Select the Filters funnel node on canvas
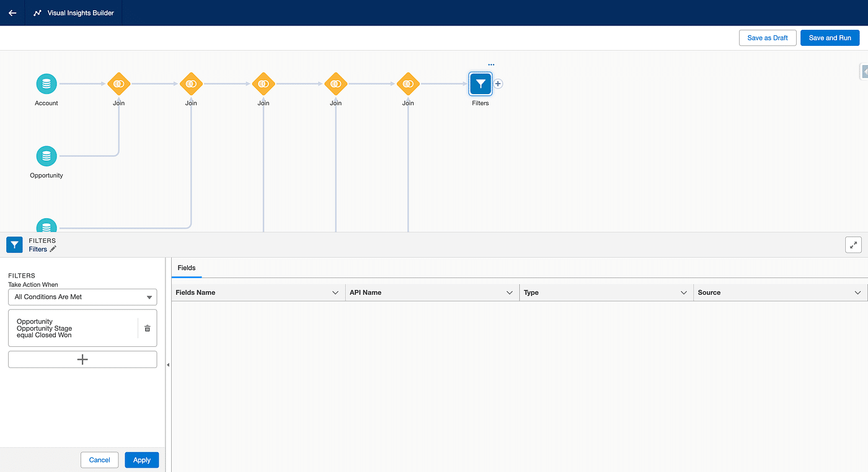Screen dimensions: 868x472 tap(480, 84)
